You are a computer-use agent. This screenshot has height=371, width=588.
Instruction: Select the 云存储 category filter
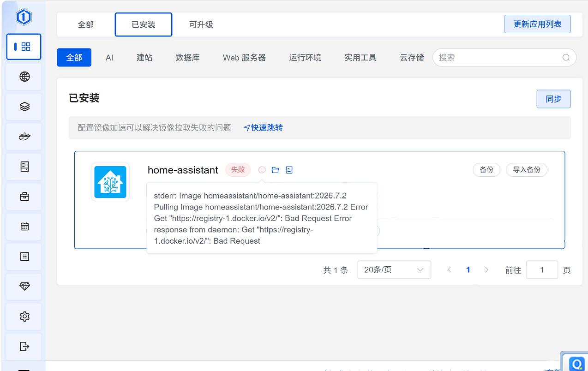[412, 58]
